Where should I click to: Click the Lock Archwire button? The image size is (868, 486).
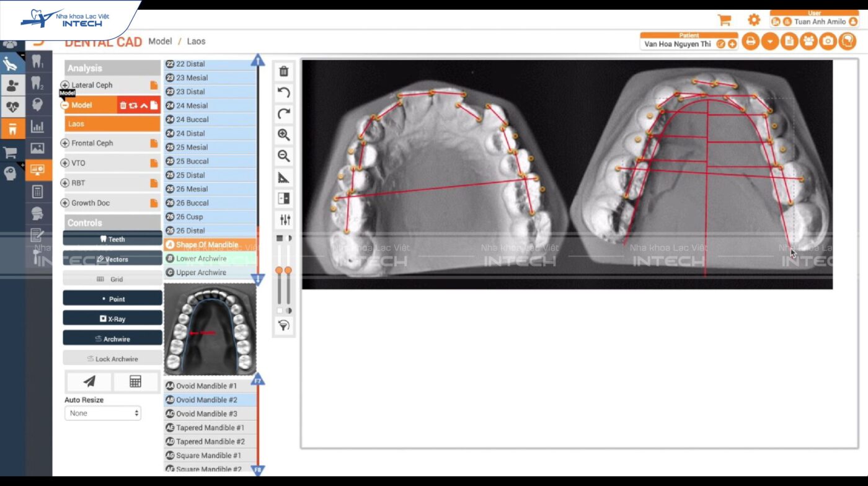112,359
